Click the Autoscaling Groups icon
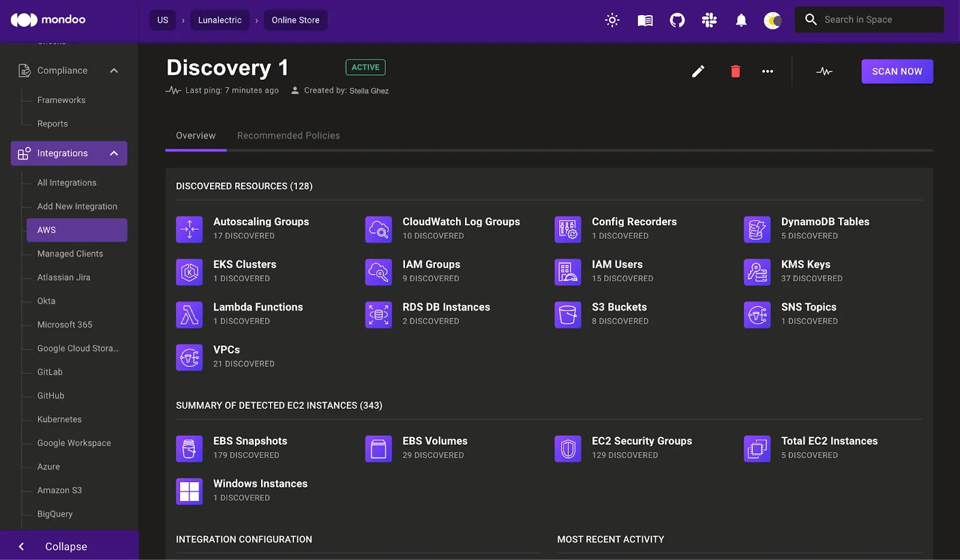Image resolution: width=960 pixels, height=560 pixels. 189,229
